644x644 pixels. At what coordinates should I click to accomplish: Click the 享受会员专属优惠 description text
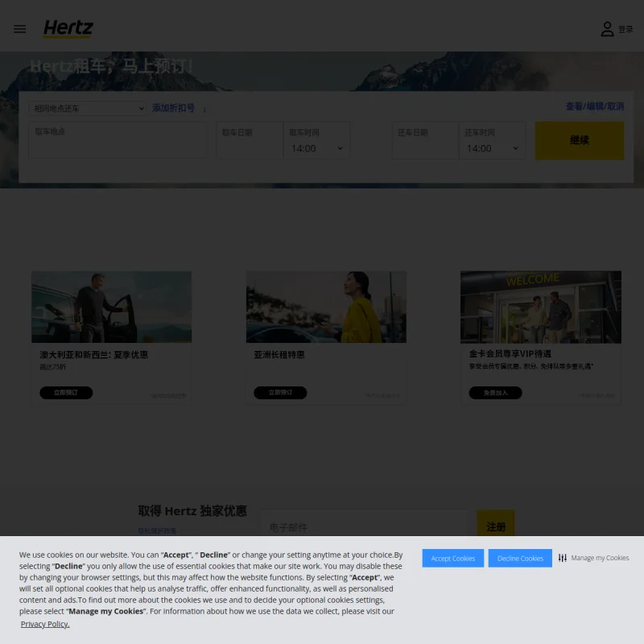(531, 366)
